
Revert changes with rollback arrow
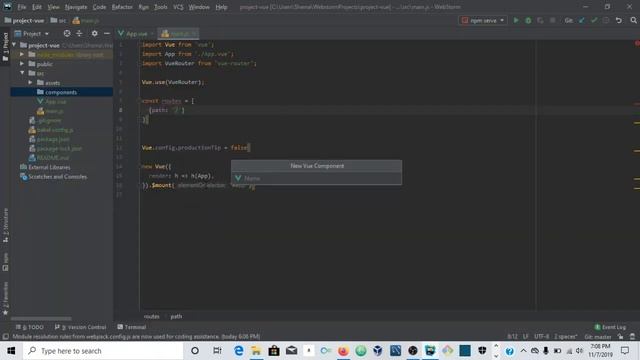619,20
